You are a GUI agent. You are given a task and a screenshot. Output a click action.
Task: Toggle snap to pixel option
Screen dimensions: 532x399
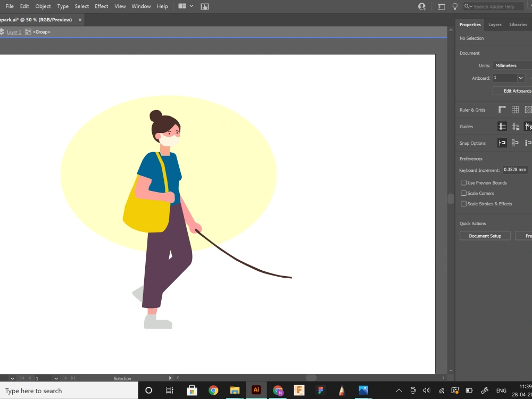(x=528, y=143)
